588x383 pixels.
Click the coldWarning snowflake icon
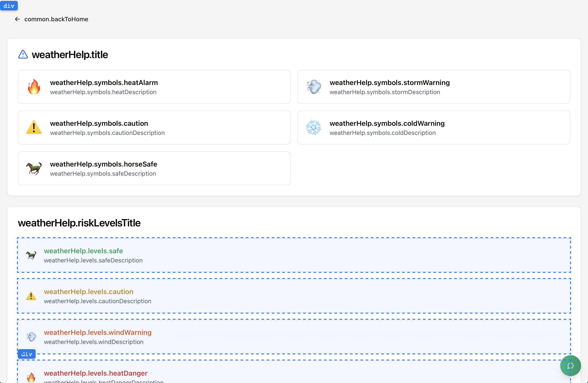[x=314, y=128]
